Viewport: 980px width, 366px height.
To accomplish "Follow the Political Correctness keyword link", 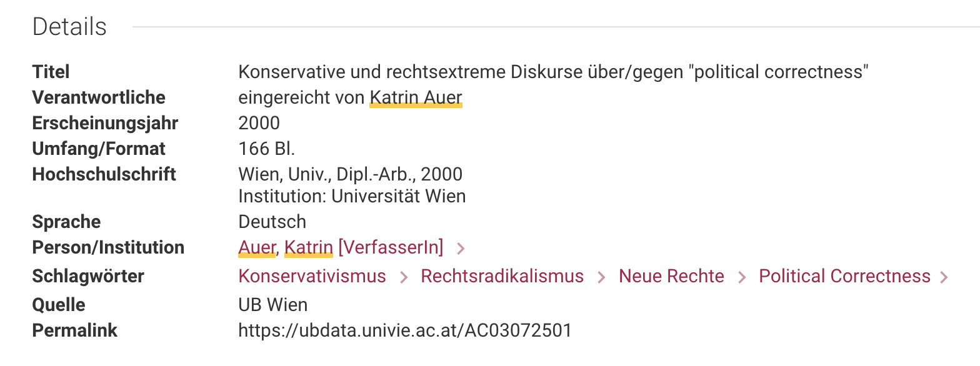I will click(x=844, y=276).
